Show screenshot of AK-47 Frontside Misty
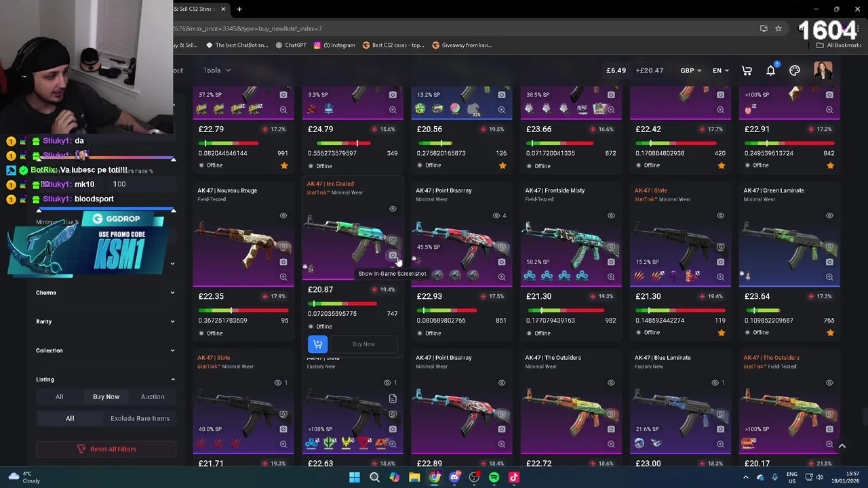The height and width of the screenshot is (488, 868). pyautogui.click(x=611, y=262)
